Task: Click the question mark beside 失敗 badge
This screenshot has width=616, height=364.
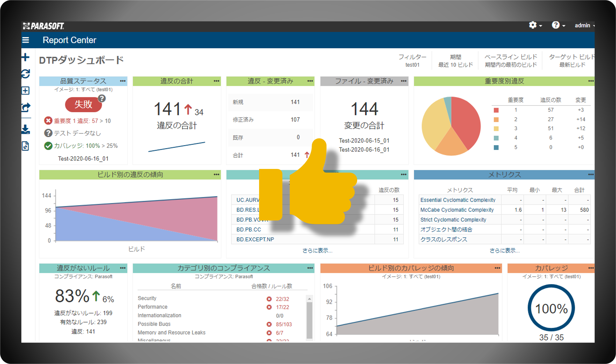Action: click(x=102, y=98)
